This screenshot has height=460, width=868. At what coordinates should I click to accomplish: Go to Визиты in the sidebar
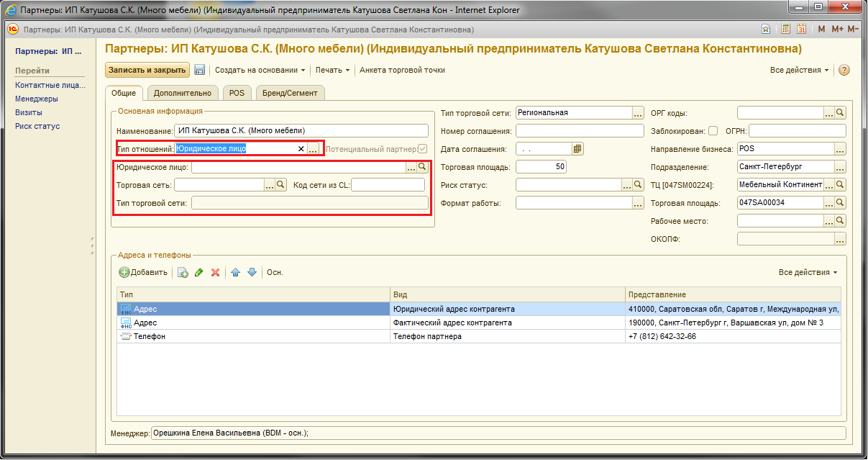pos(29,112)
